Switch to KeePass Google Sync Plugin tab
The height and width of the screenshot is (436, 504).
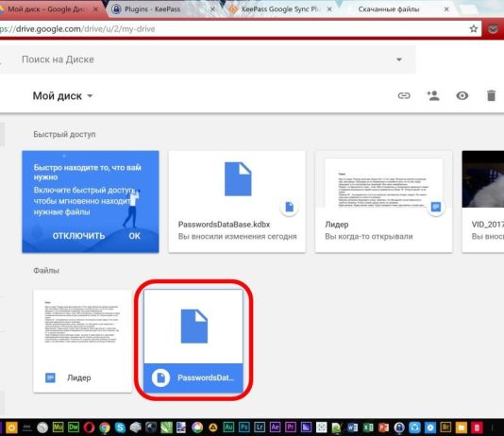279,9
